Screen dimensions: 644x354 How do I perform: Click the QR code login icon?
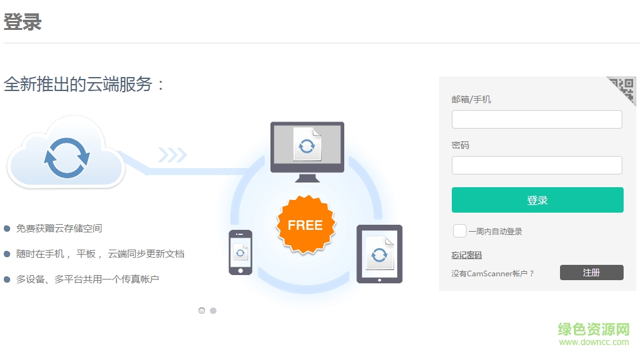click(x=624, y=88)
